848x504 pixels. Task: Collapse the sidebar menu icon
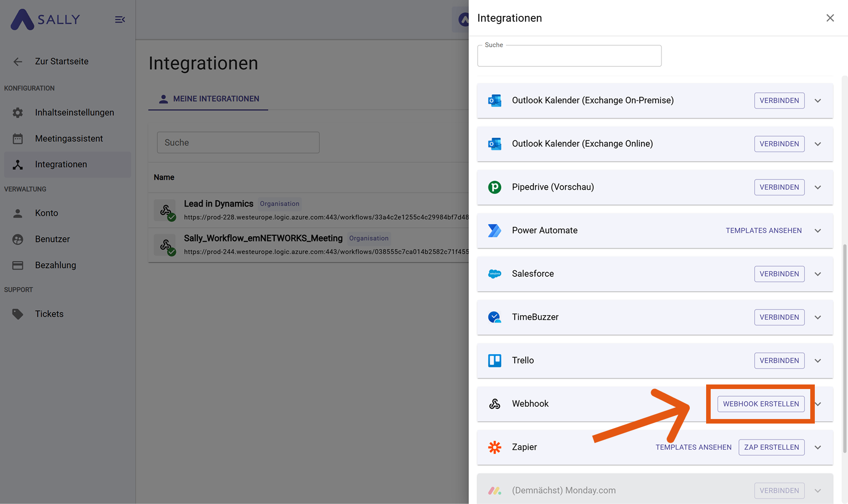tap(120, 20)
